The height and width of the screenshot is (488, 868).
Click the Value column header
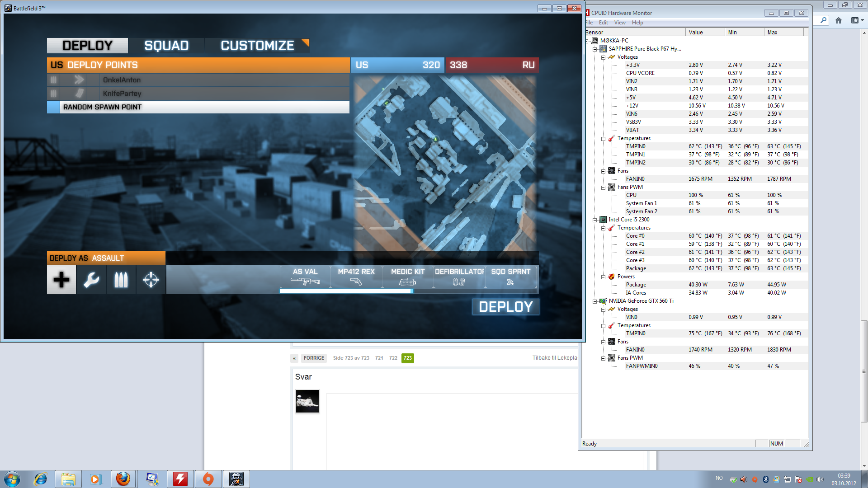705,32
